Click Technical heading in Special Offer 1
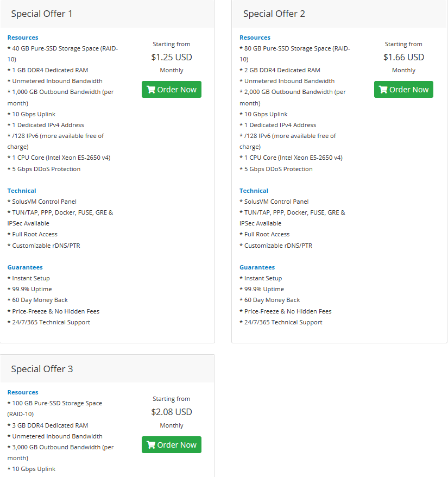448x477 pixels. (22, 191)
